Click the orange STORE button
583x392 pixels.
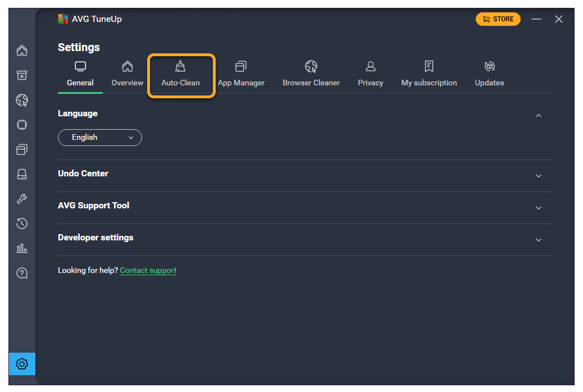498,19
